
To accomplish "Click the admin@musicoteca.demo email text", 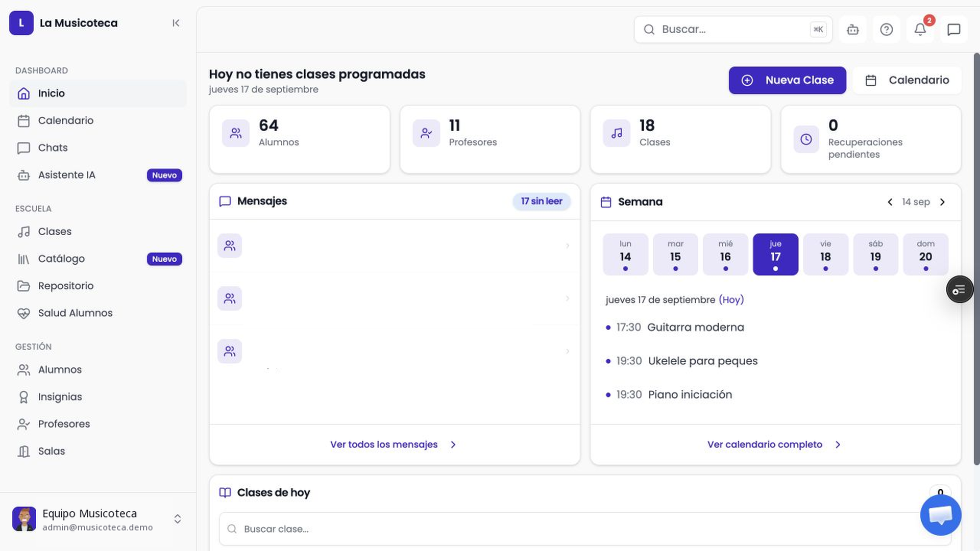I will click(x=97, y=528).
